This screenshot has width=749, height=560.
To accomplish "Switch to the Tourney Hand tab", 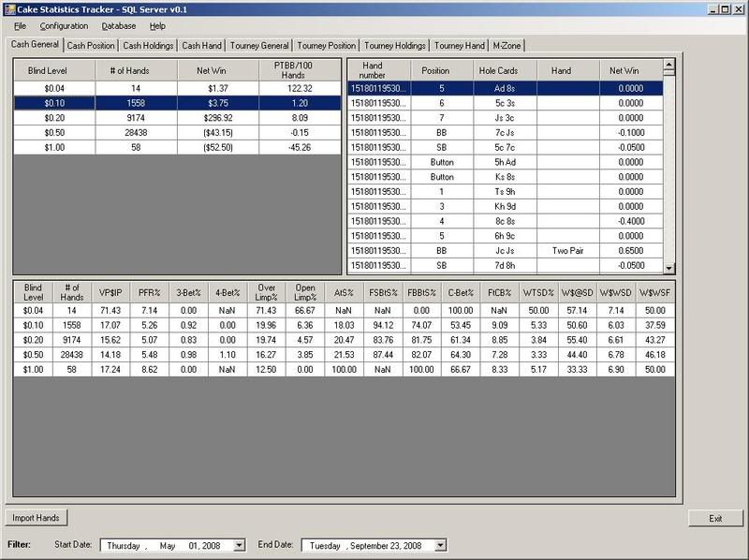I will tap(459, 45).
